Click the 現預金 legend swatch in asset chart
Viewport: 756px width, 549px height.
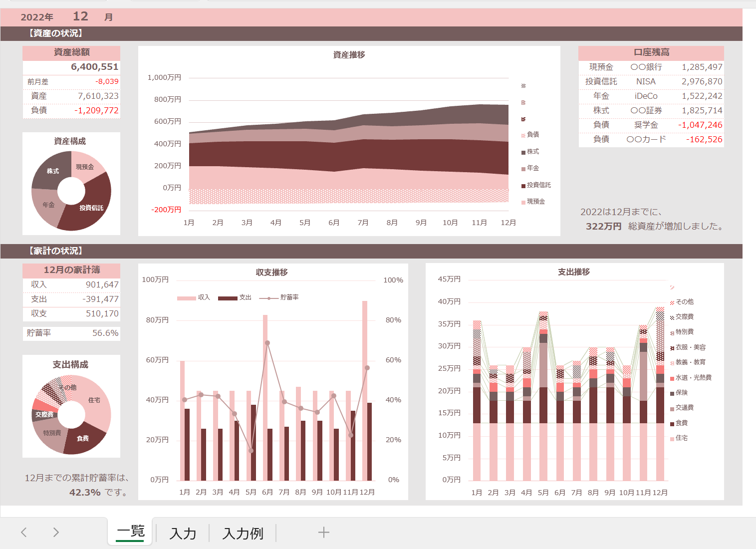(523, 202)
